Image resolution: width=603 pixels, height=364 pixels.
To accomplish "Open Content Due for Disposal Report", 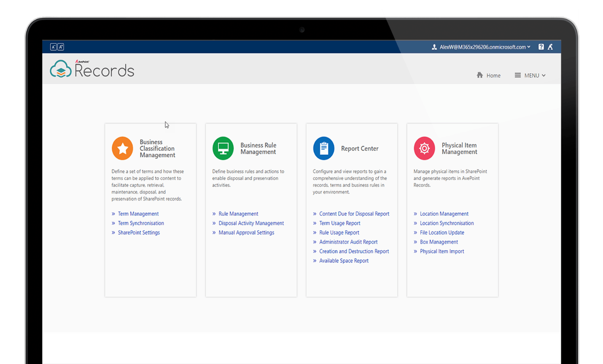I will click(x=354, y=214).
